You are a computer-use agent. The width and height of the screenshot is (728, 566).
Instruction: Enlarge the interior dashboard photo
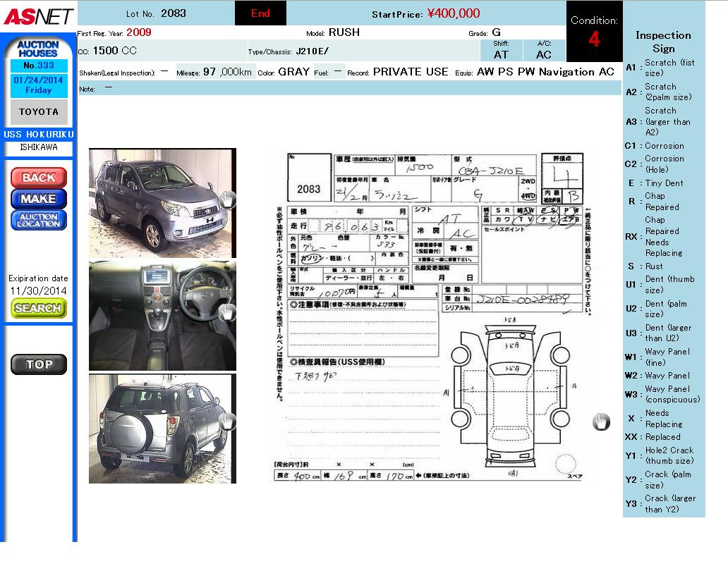(x=155, y=315)
